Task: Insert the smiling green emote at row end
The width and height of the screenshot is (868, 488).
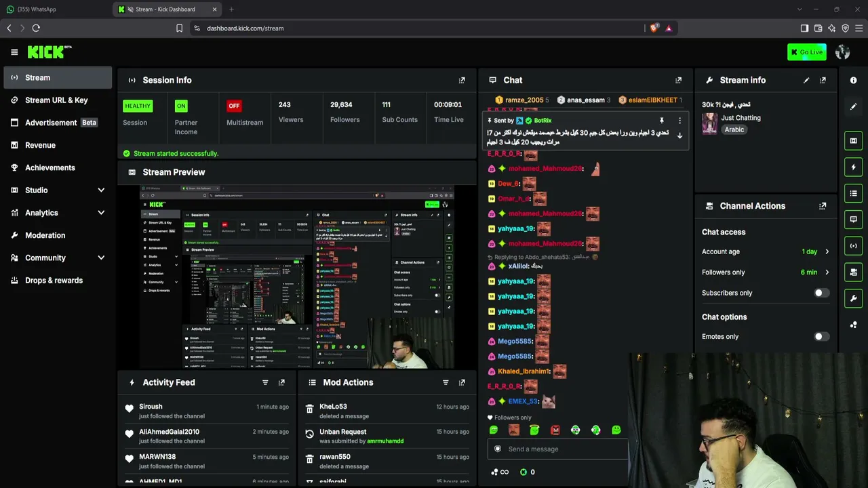Action: coord(616,430)
